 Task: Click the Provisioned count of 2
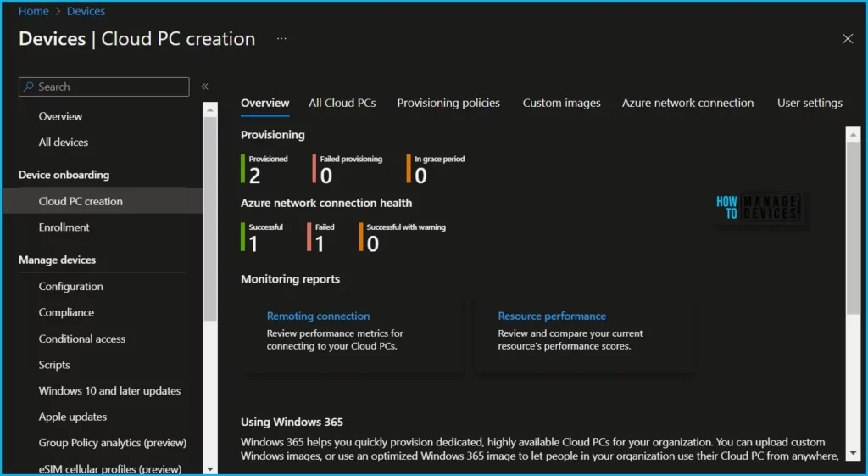tap(254, 176)
